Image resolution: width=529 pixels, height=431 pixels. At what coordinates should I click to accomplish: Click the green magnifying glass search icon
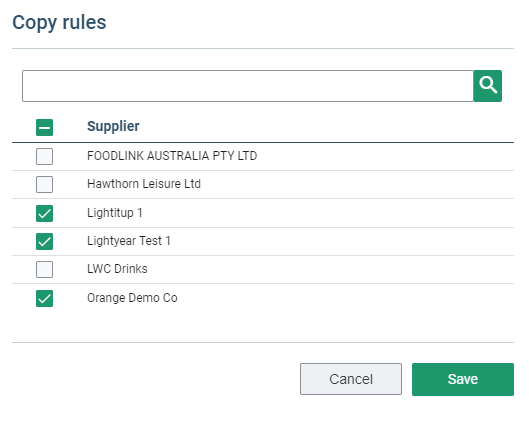pos(487,86)
